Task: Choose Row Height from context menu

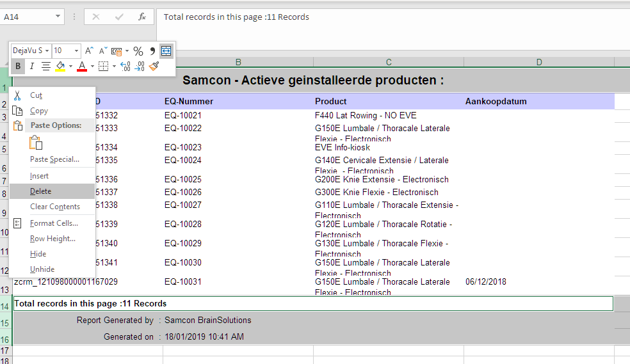Action: 52,239
